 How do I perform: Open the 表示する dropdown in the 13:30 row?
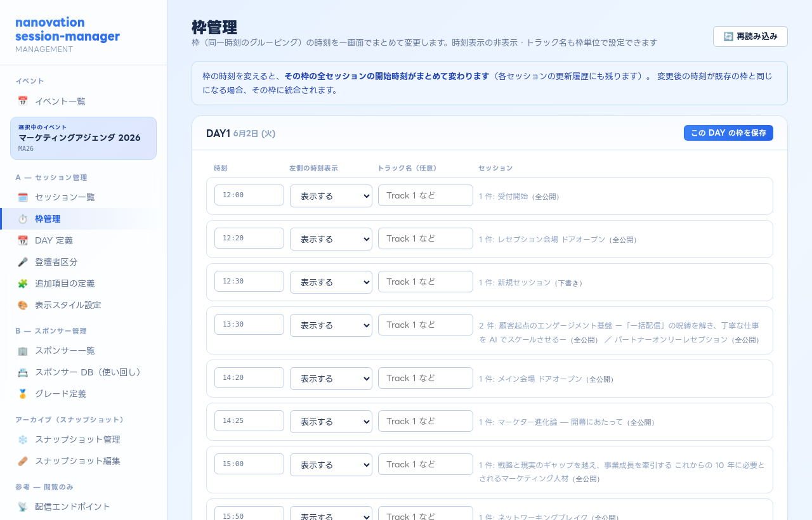331,325
